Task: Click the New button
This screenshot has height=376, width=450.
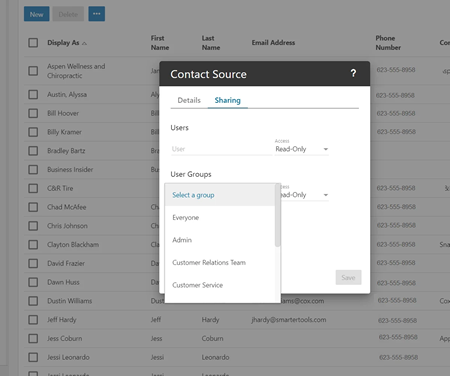Action: coord(37,14)
